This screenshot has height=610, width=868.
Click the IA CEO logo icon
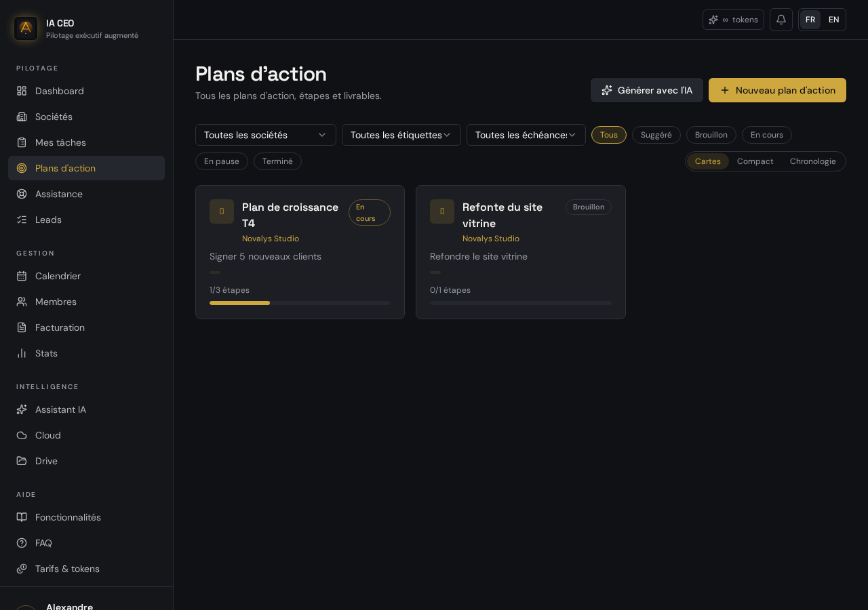click(x=26, y=28)
